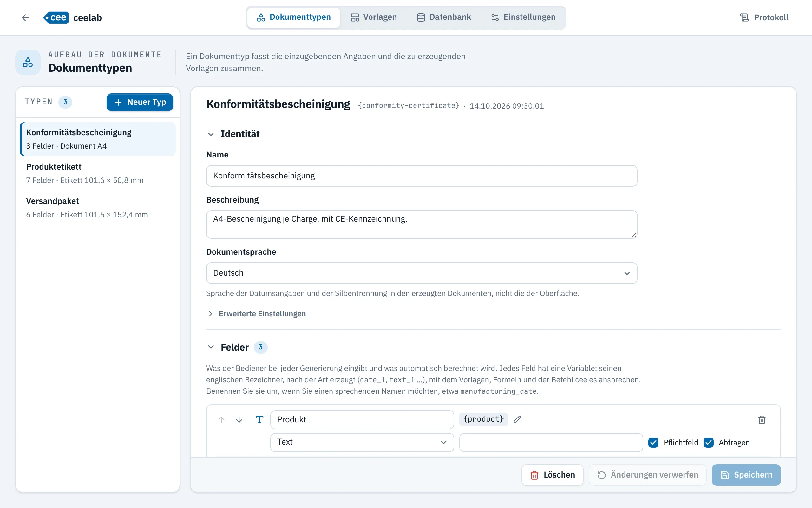Switch to the Vorlagen tab
Viewport: 812px width, 508px height.
[373, 17]
